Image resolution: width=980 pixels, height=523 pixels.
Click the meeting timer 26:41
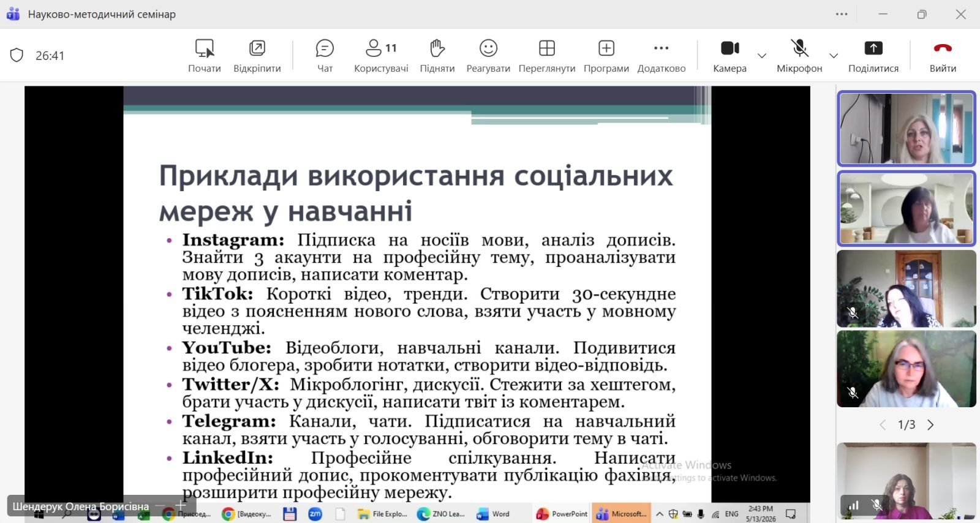coord(50,56)
